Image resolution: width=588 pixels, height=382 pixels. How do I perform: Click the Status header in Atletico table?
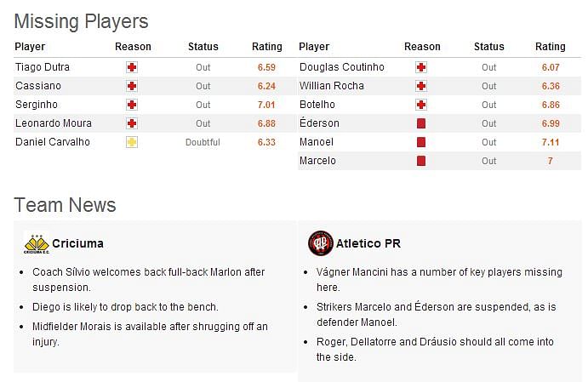click(489, 47)
